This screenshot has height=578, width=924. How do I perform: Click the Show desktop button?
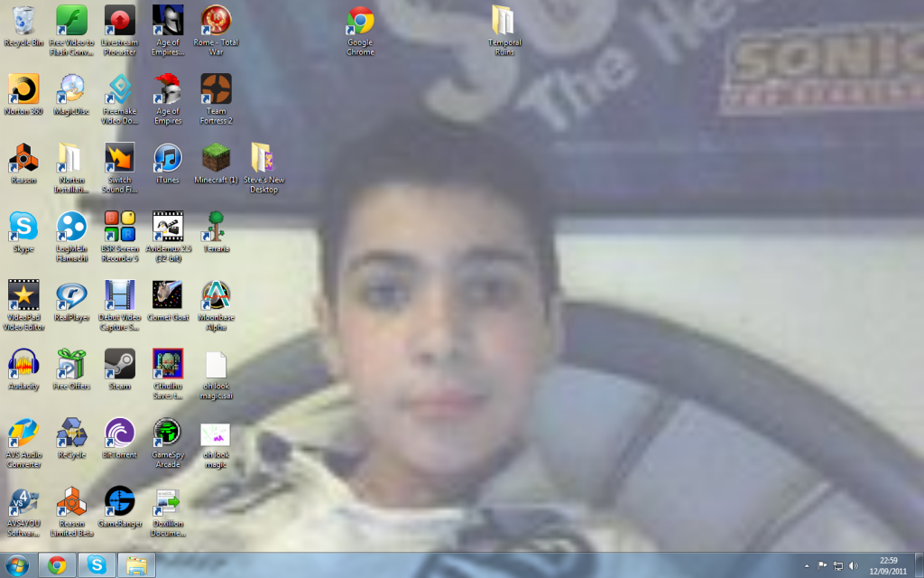tap(919, 565)
